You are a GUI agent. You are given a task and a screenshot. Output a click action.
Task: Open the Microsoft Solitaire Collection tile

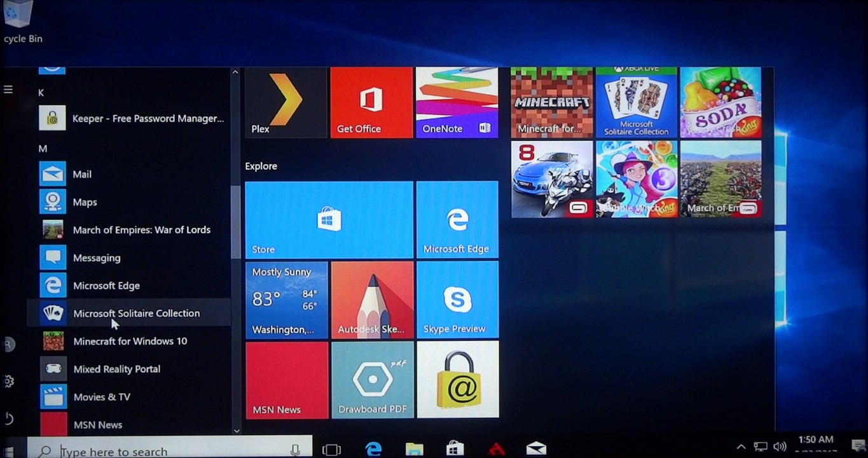[636, 102]
